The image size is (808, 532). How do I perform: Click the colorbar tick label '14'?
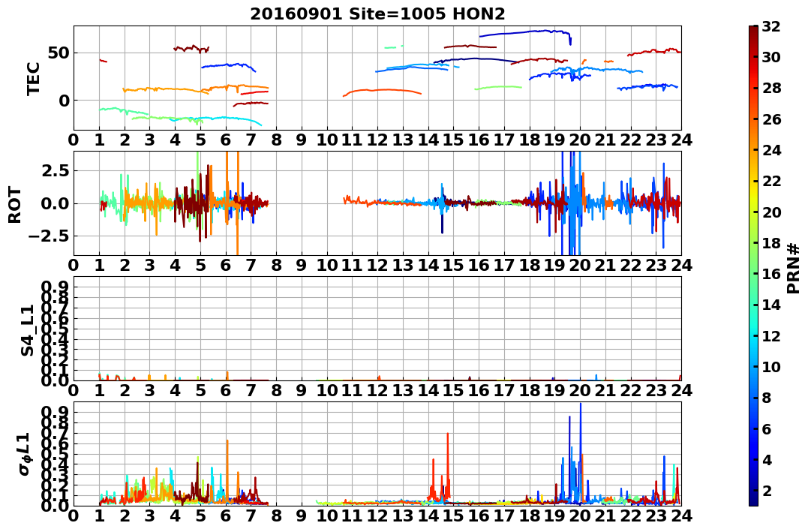click(x=770, y=305)
